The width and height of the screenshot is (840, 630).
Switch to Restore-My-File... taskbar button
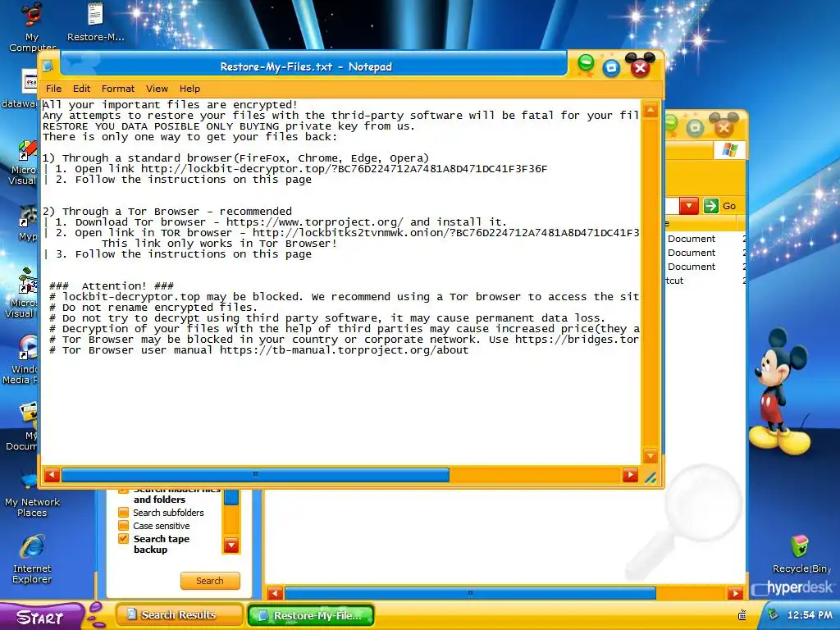[x=310, y=615]
